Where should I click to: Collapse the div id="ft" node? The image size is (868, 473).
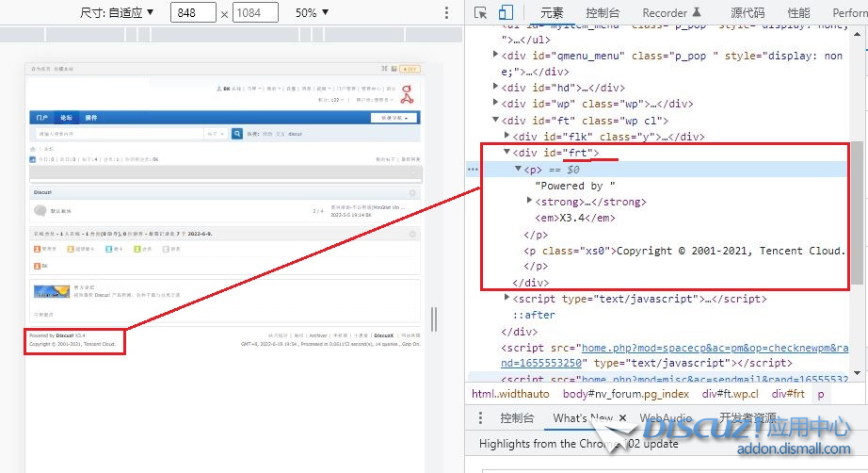[x=495, y=120]
